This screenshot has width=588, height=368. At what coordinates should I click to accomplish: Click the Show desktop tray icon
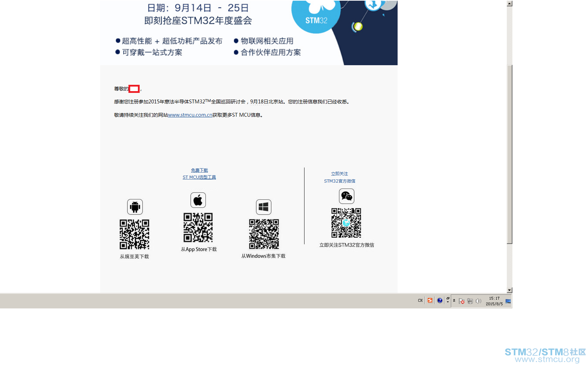pos(508,301)
